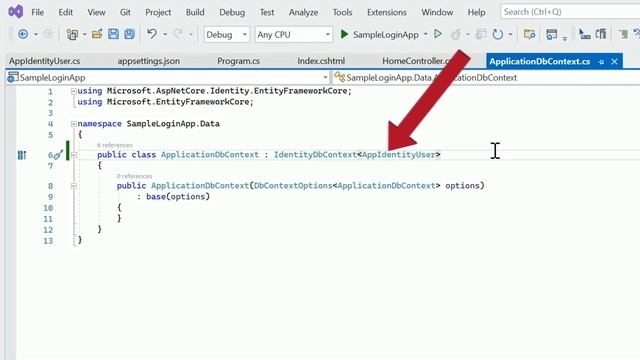Open the Undo history dropdown arrow

click(165, 34)
